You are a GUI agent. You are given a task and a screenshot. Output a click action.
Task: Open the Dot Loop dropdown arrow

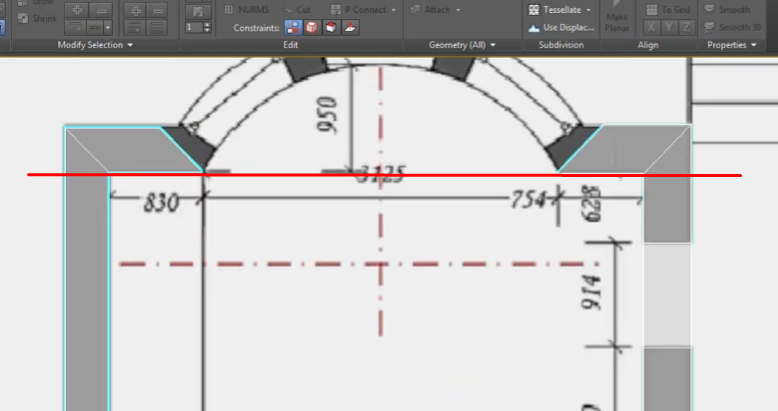108,27
